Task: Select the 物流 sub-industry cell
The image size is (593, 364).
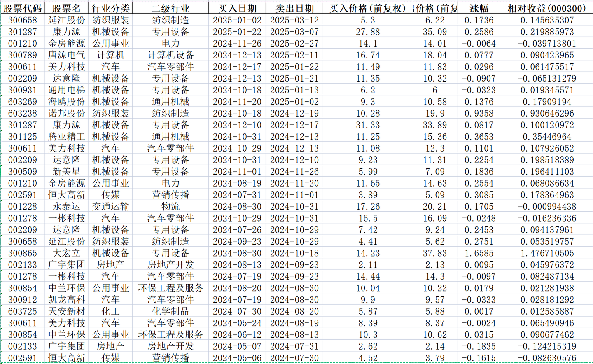Action: point(170,207)
